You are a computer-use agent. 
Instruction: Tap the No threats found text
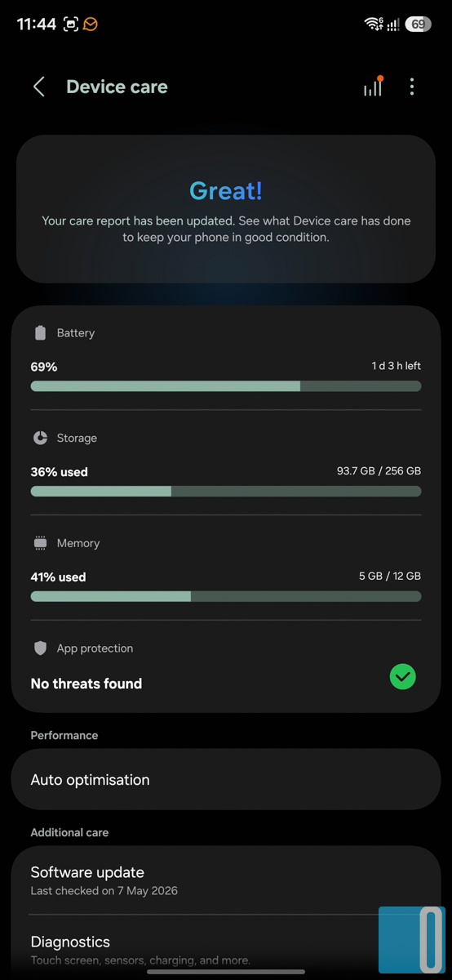point(86,684)
